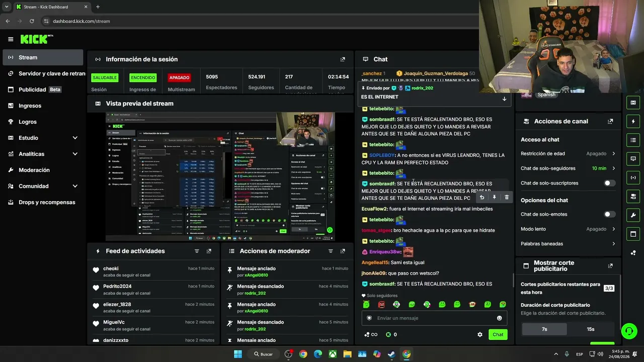The height and width of the screenshot is (362, 644).
Task: Toggle the session info widget in right rail
Action: point(633,177)
